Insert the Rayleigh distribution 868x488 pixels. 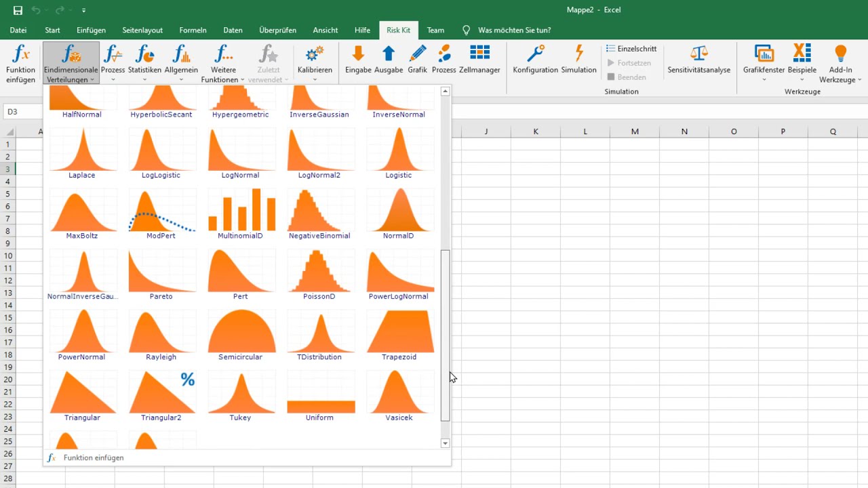click(161, 335)
